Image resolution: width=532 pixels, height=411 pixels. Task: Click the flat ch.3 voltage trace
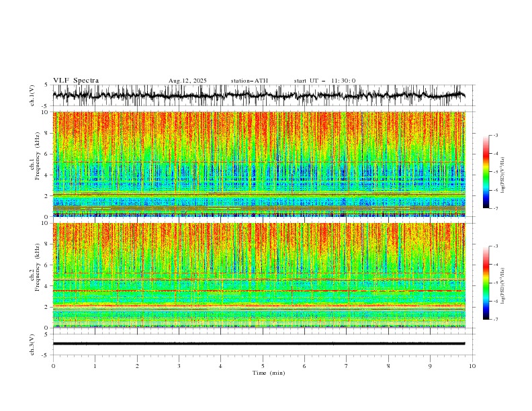(x=259, y=344)
